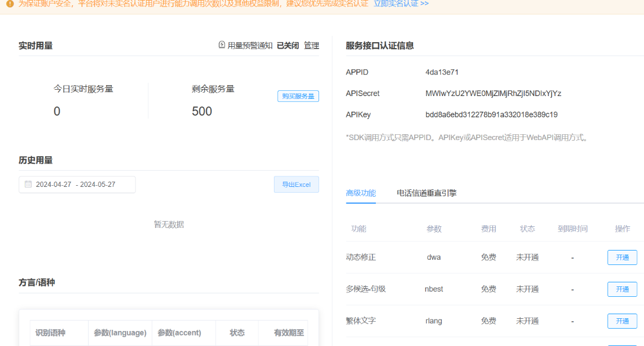Click the APPID value 4da13e71
The image size is (644, 346).
(x=442, y=72)
